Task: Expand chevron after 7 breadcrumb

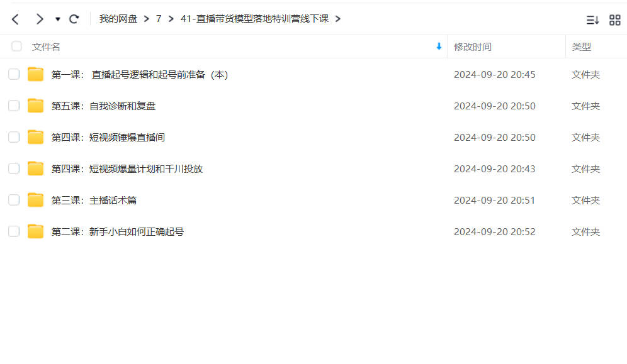Action: point(171,19)
